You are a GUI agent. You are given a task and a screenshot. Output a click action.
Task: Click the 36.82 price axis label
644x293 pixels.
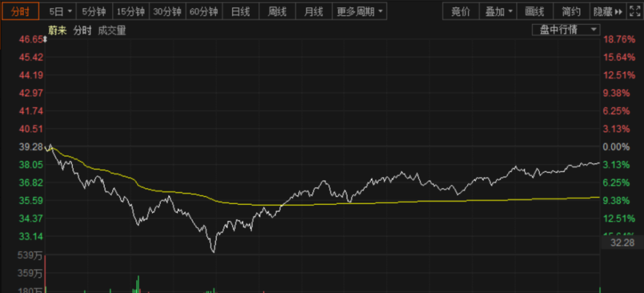31,182
